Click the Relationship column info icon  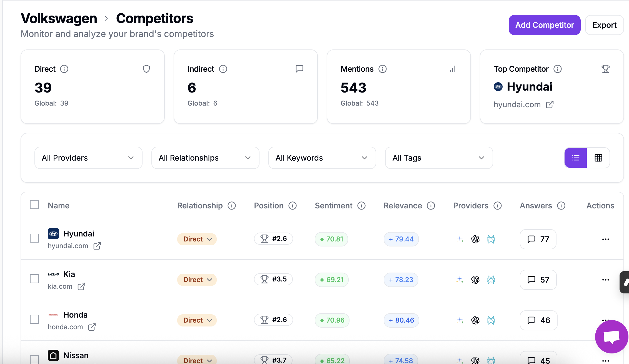pyautogui.click(x=232, y=206)
